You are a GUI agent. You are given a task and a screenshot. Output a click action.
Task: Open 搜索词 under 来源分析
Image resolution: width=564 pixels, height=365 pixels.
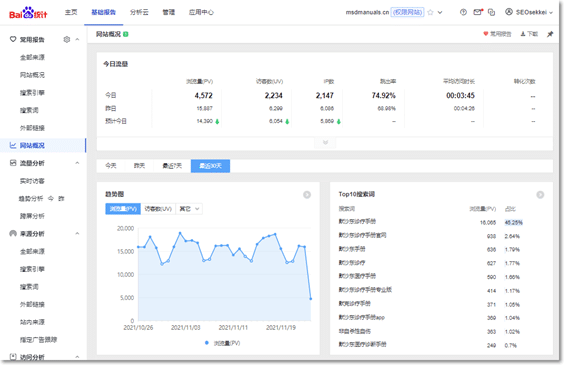click(29, 287)
